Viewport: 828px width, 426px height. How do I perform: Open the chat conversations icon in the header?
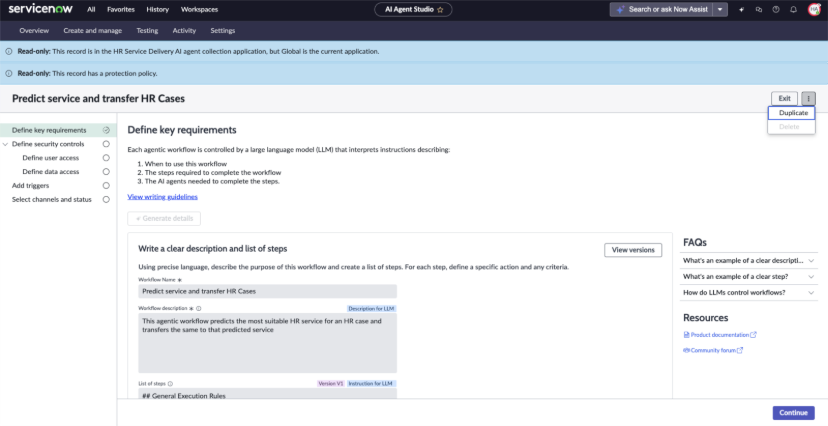(x=759, y=10)
